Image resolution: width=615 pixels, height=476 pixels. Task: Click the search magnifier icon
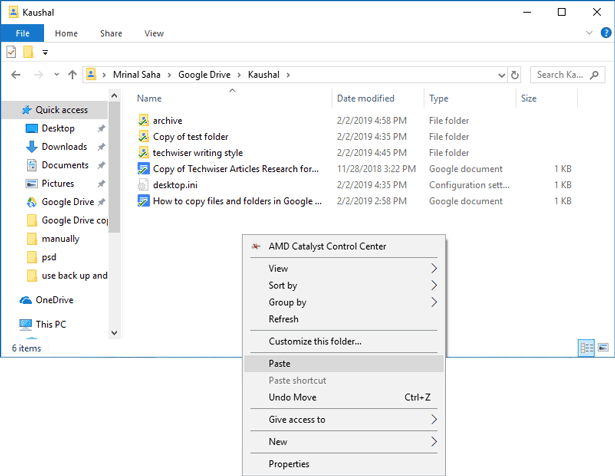(594, 74)
